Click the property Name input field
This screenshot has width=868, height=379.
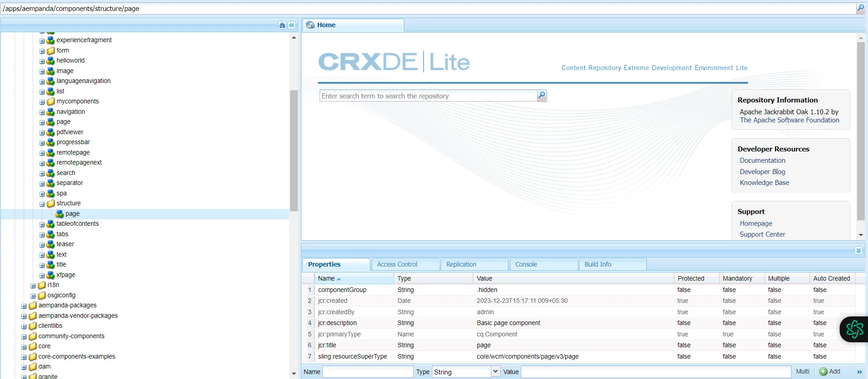pyautogui.click(x=368, y=372)
